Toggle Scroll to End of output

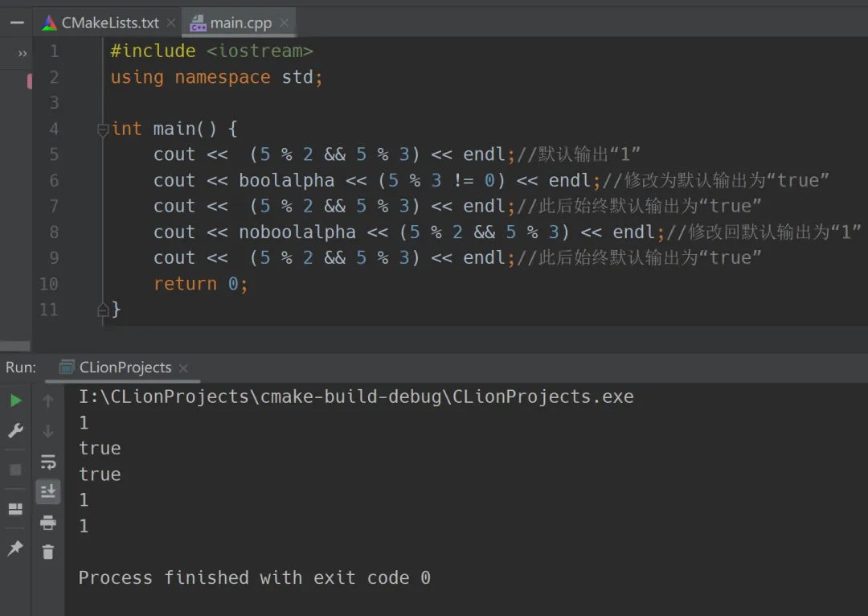(x=48, y=491)
